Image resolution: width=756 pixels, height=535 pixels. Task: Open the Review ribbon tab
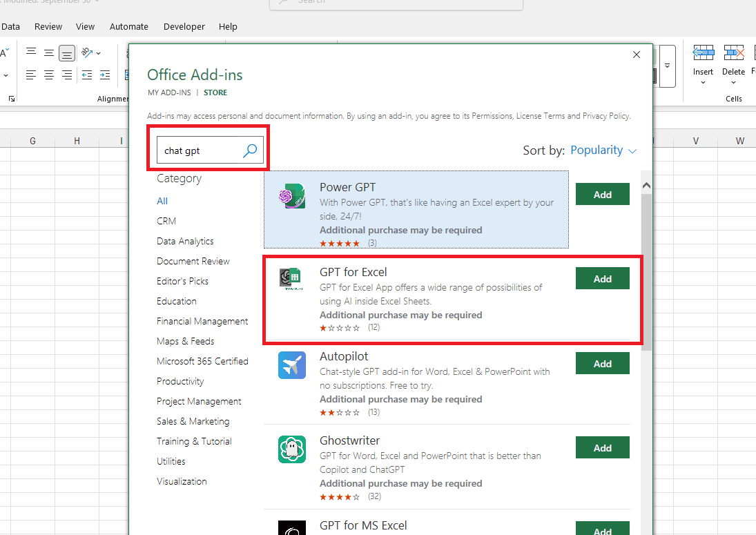coord(48,26)
